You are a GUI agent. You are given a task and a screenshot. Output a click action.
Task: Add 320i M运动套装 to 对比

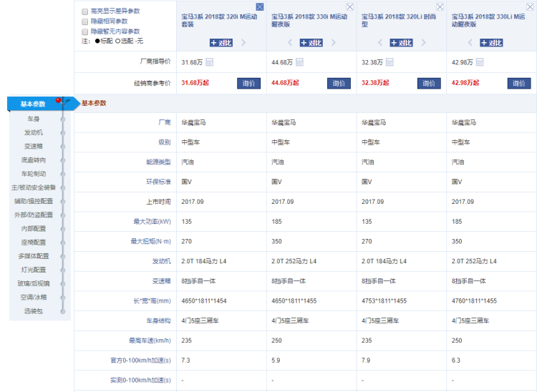pos(221,43)
